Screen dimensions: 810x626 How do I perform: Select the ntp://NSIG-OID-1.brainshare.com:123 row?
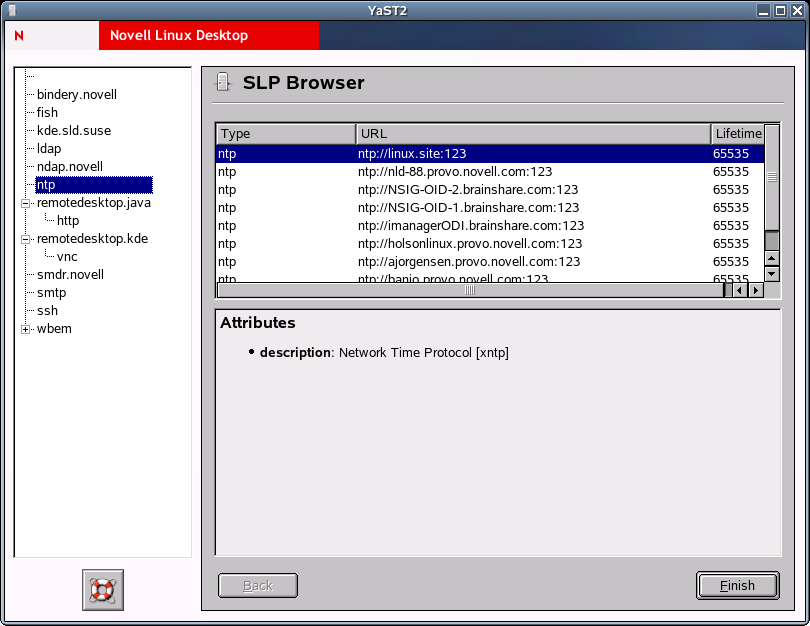tap(490, 208)
